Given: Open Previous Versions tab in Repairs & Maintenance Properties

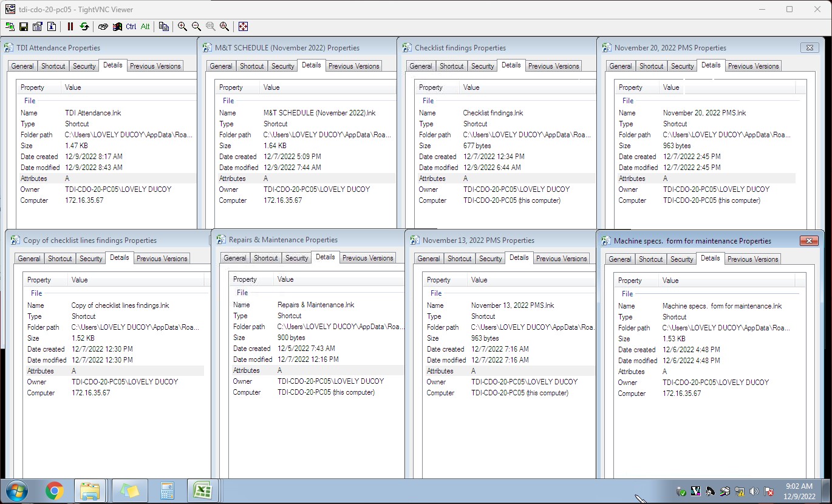Looking at the screenshot, I should coord(368,258).
